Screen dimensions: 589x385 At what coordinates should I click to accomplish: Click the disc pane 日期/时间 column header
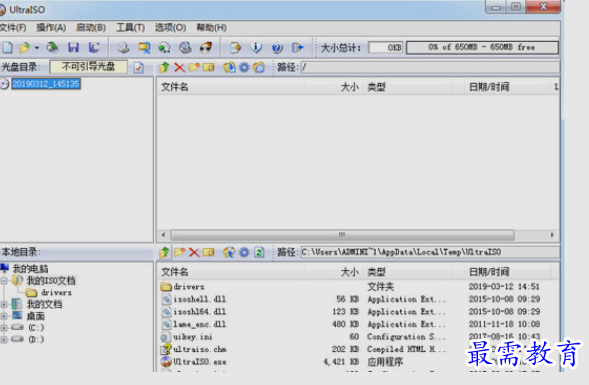pyautogui.click(x=489, y=87)
